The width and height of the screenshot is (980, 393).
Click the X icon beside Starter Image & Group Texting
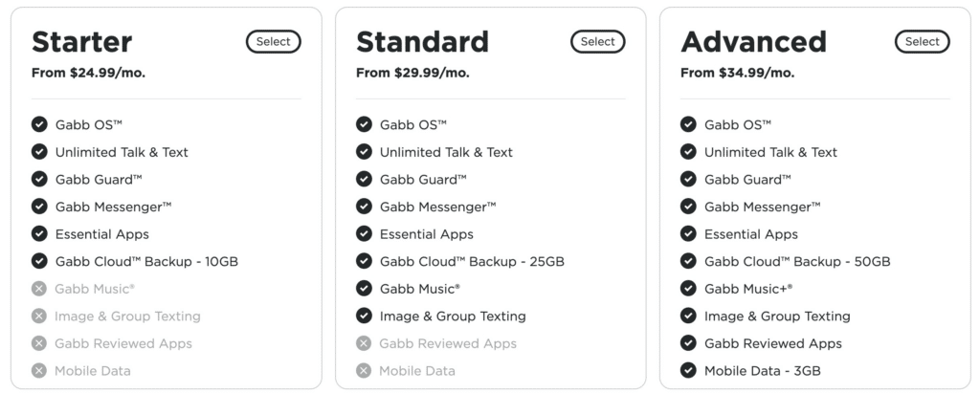click(39, 317)
